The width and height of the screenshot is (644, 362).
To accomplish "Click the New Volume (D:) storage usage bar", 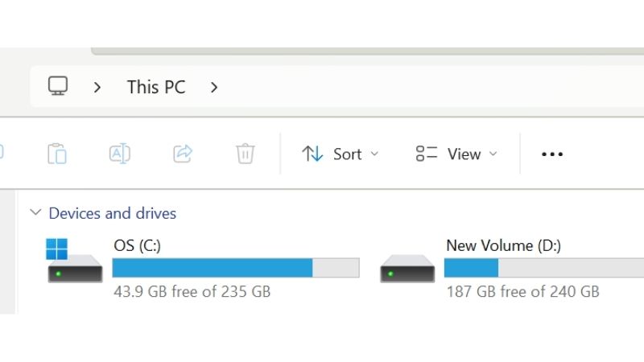I will [x=544, y=268].
